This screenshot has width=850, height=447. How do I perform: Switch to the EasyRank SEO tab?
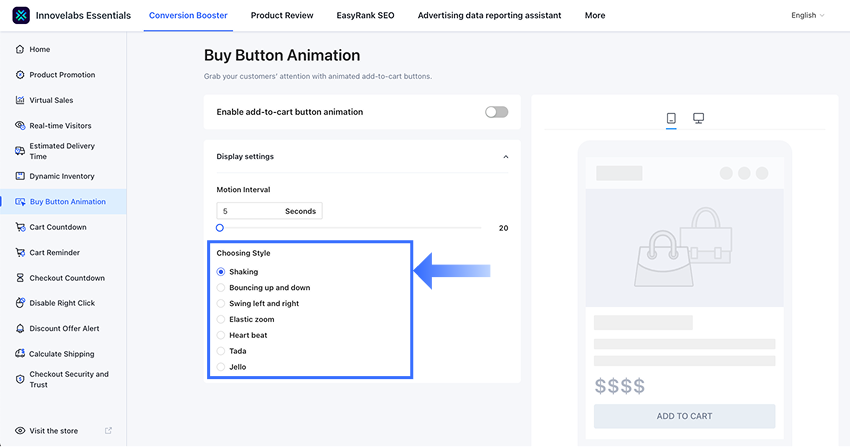coord(365,16)
